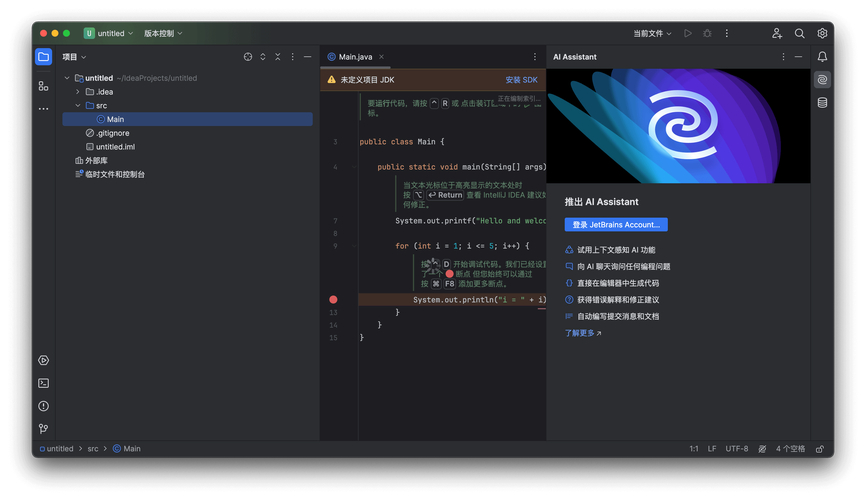Fold the main method in gutter
The width and height of the screenshot is (866, 500).
coord(354,167)
